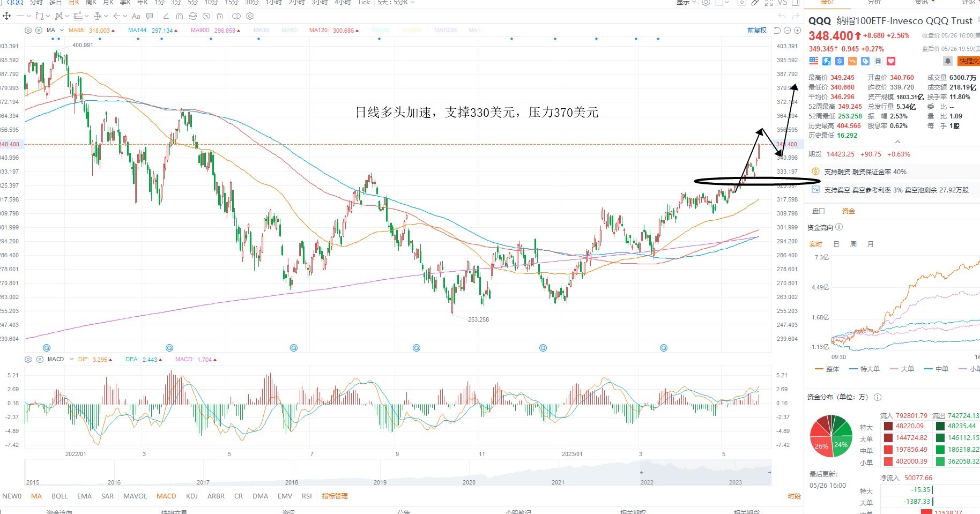This screenshot has width=980, height=514.
Task: Click the red heart favorite icon
Action: click(891, 61)
